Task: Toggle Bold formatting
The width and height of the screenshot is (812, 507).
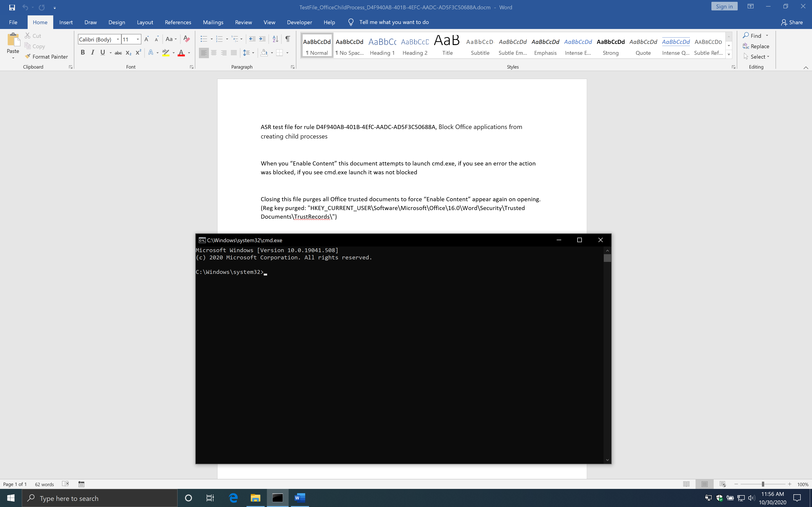Action: 82,52
